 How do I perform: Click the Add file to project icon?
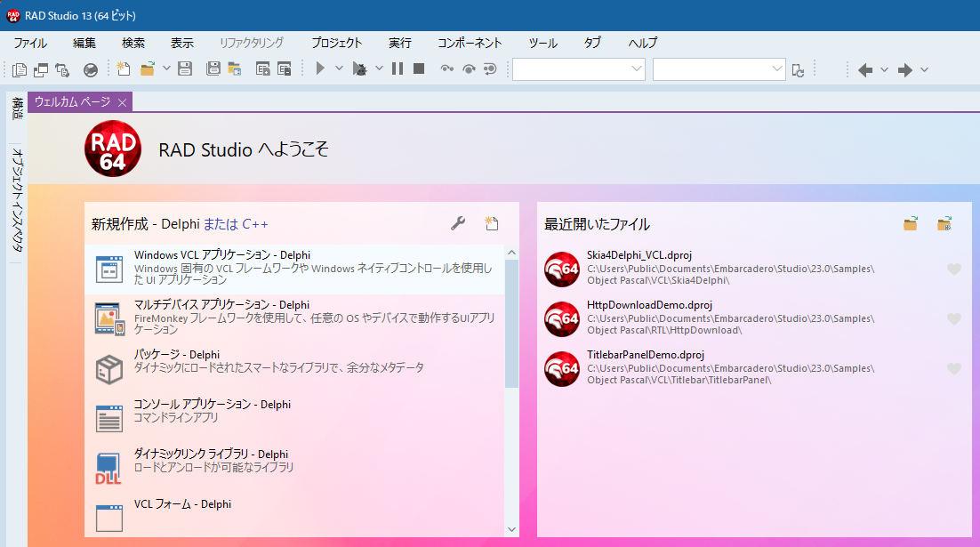(263, 68)
